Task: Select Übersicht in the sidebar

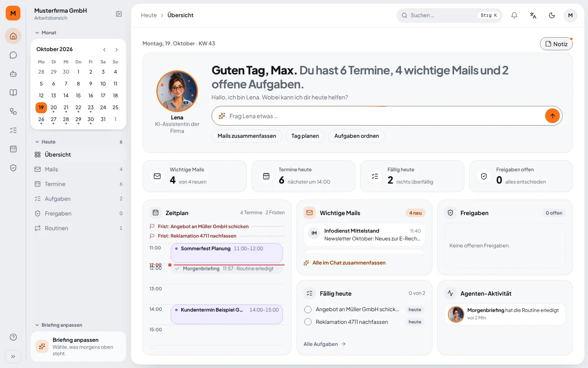Action: [x=78, y=155]
